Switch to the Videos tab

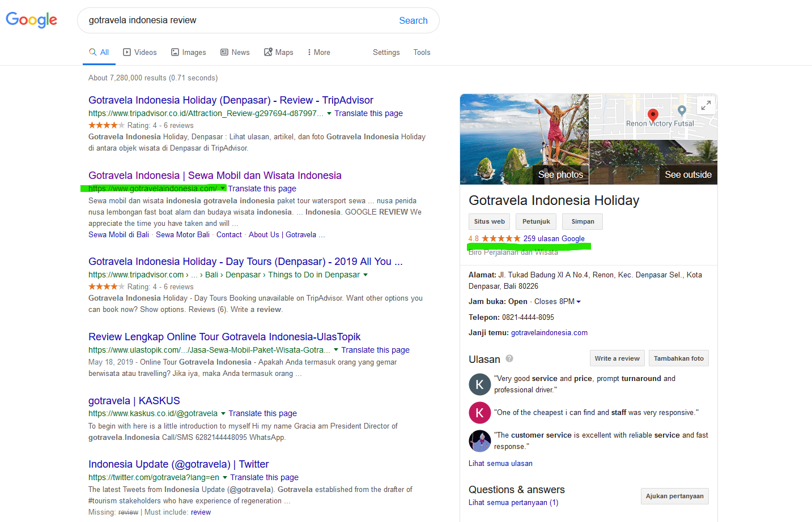coord(140,52)
